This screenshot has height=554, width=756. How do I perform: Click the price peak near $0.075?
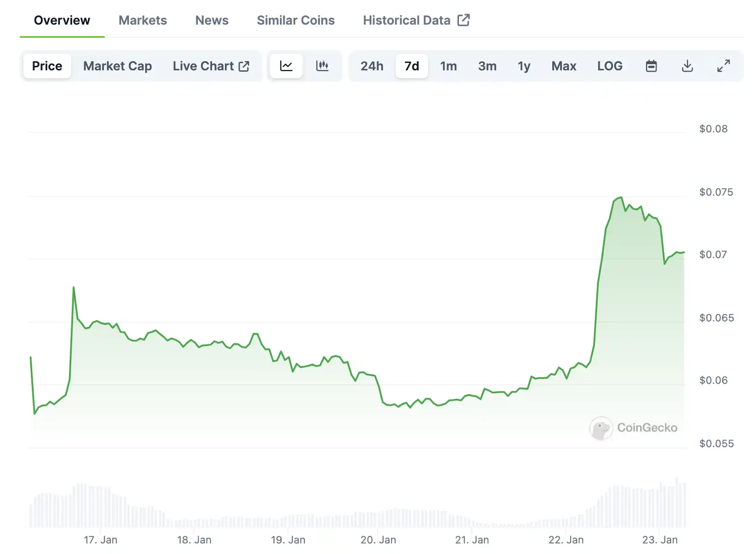coord(621,197)
